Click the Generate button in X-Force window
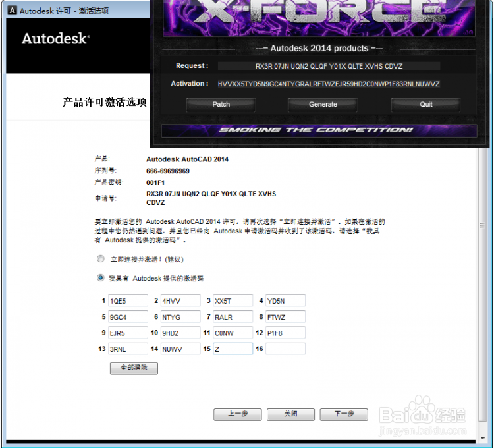The width and height of the screenshot is (494, 448). coord(323,105)
